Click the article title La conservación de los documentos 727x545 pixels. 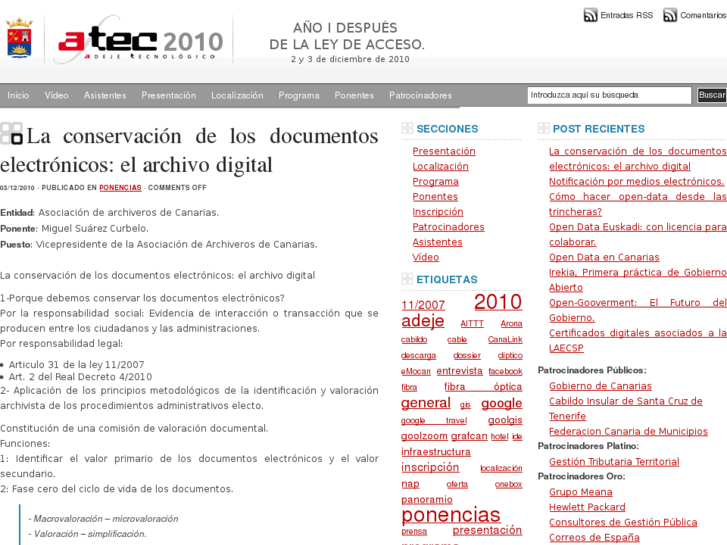189,150
